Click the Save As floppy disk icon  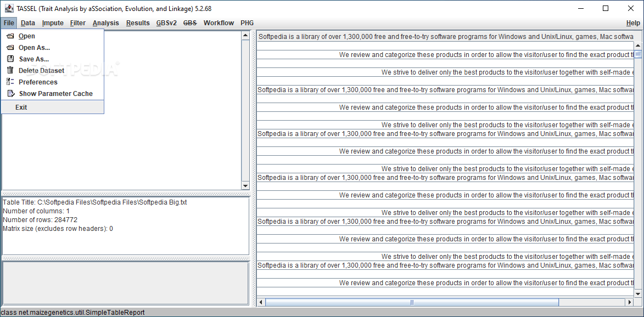coord(10,59)
